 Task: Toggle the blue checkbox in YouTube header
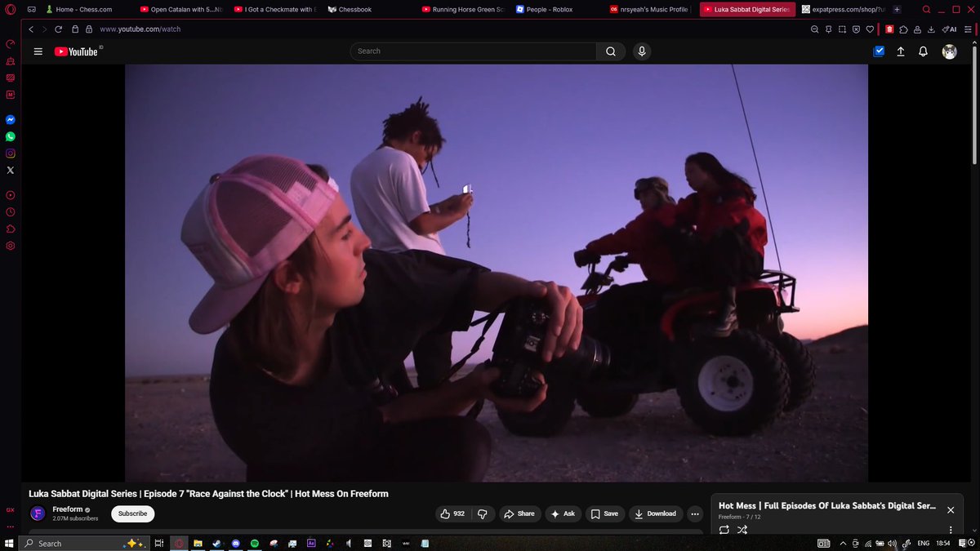(879, 51)
